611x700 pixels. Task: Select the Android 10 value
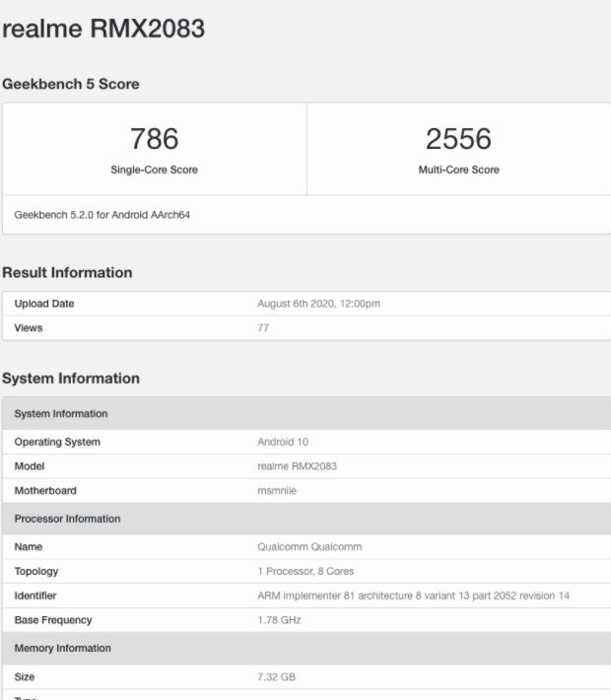(283, 442)
